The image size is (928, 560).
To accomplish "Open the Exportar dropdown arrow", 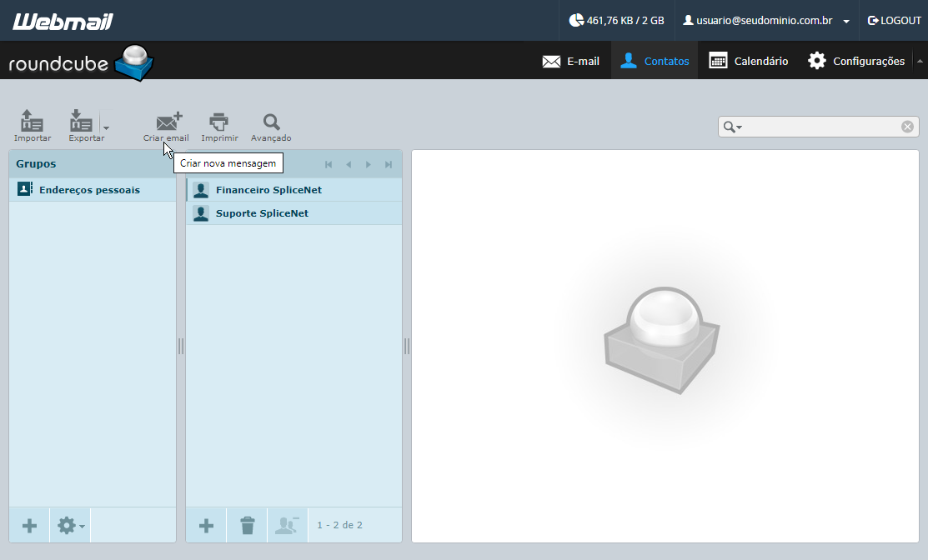I will pos(106,127).
